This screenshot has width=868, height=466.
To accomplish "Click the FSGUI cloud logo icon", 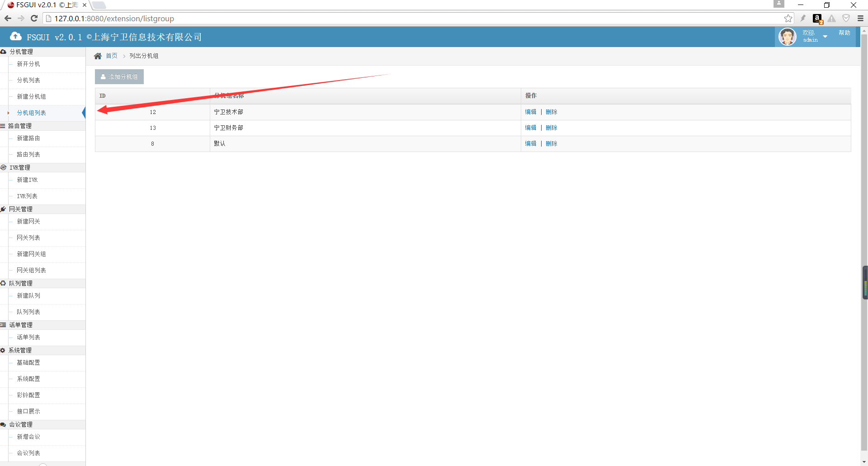I will [16, 37].
